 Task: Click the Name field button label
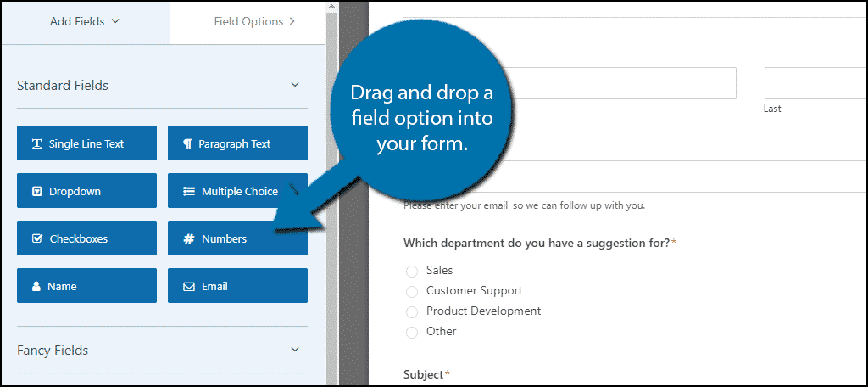pos(62,287)
